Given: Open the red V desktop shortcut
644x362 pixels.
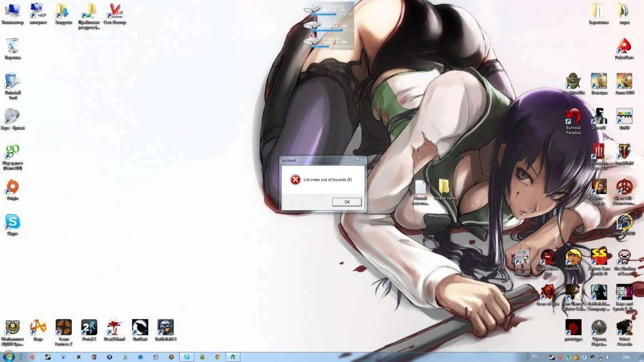Looking at the screenshot, I should point(115,13).
